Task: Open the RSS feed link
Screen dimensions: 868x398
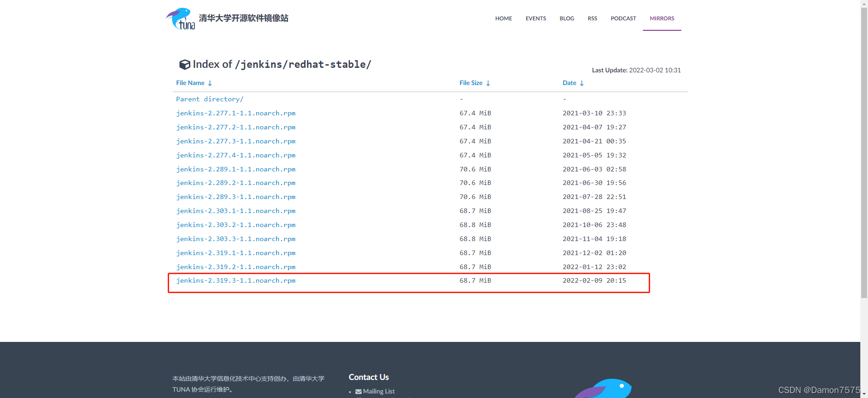Action: click(x=592, y=19)
